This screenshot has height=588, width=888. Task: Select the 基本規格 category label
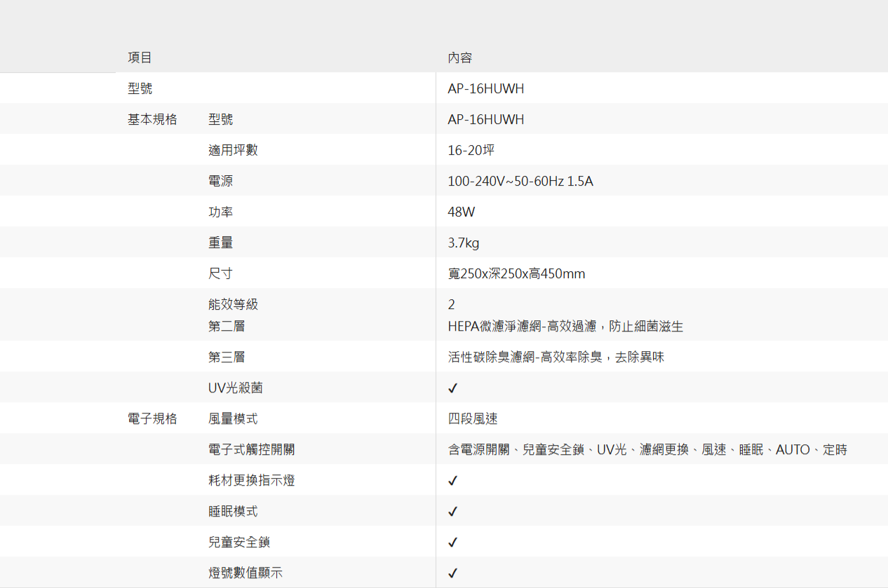(x=152, y=120)
